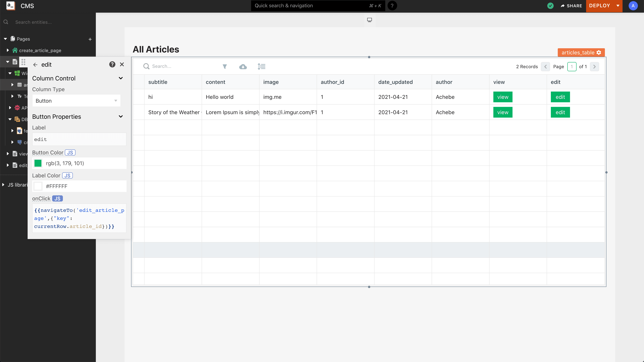The width and height of the screenshot is (644, 362).
Task: Sort by author column header
Action: click(x=461, y=82)
